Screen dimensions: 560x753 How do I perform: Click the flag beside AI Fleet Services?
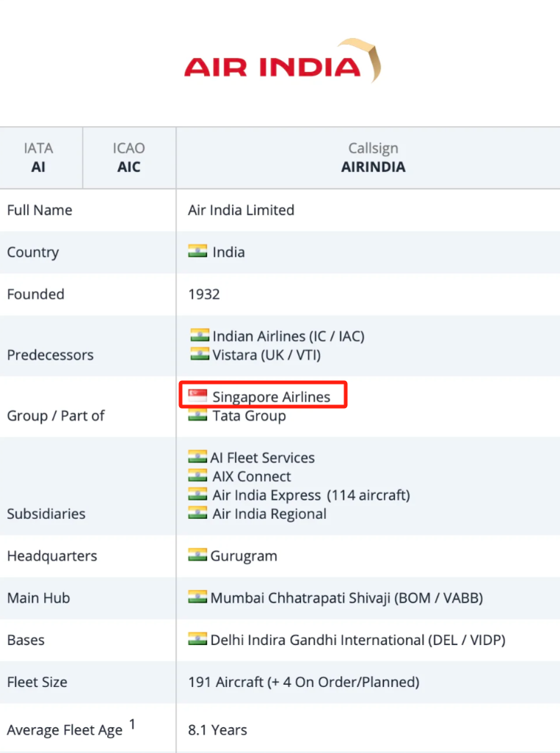click(x=197, y=456)
